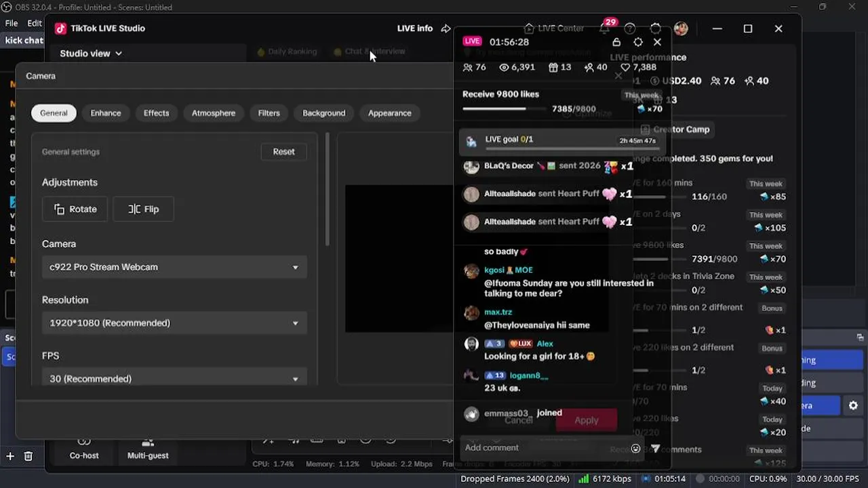Screen dimensions: 868x488
Task: Click the emoji icon in the comment box
Action: [635, 448]
